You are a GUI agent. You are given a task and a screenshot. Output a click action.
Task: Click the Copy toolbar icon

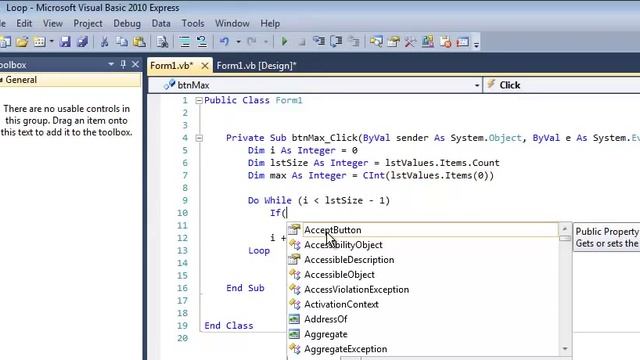pyautogui.click(x=122, y=42)
